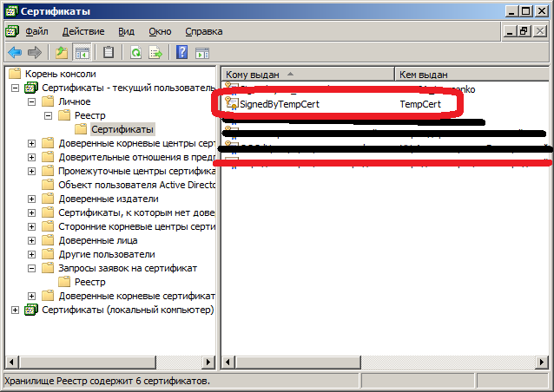
Task: Click Сертификаты (локальный компьютер) snap-in icon
Action: pyautogui.click(x=31, y=310)
